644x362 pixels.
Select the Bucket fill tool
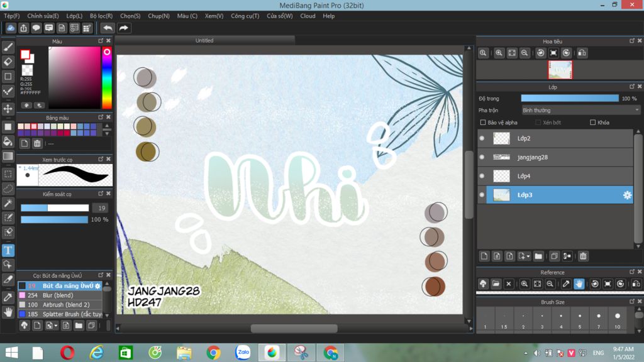pos(8,141)
